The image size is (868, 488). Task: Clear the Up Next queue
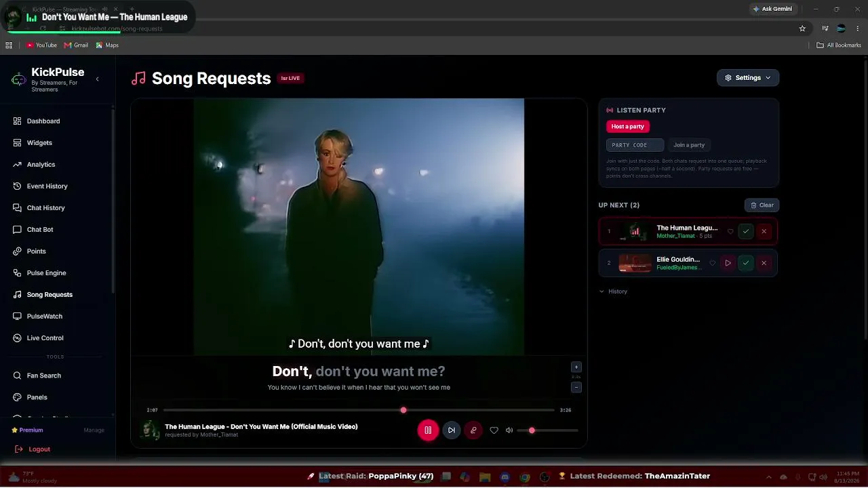(762, 205)
